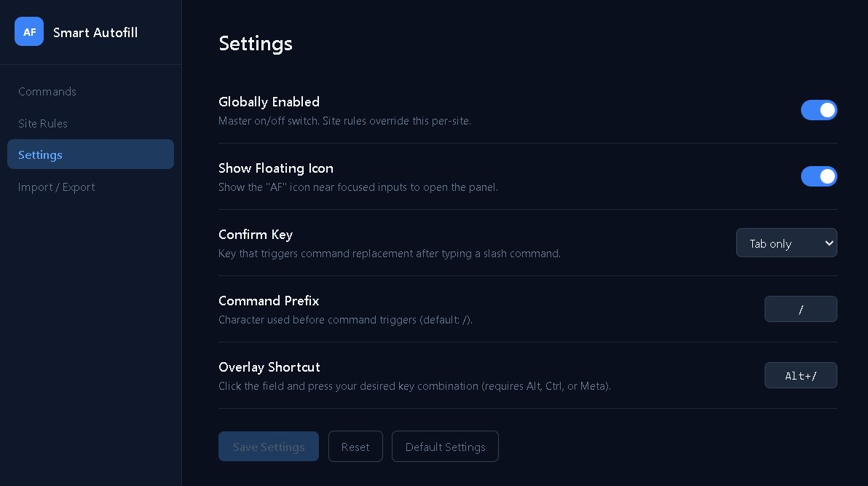
Task: Click the Reset button
Action: tap(355, 447)
